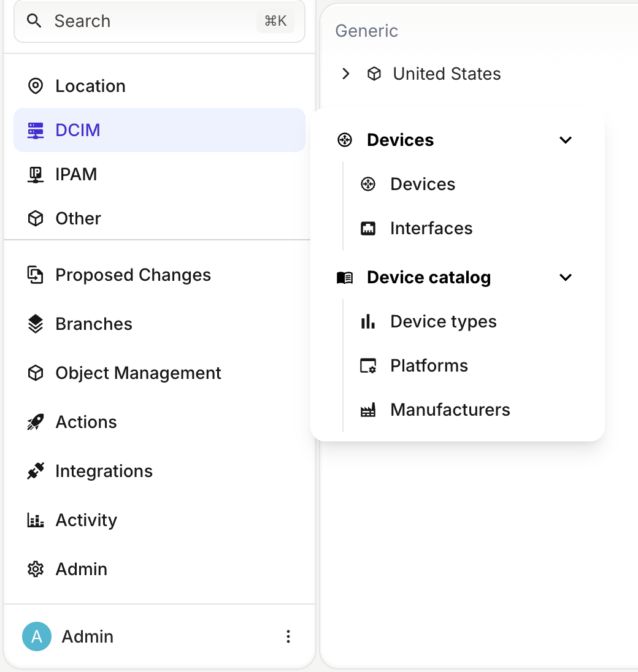Select the DCIM menu item
638x672 pixels.
click(159, 130)
